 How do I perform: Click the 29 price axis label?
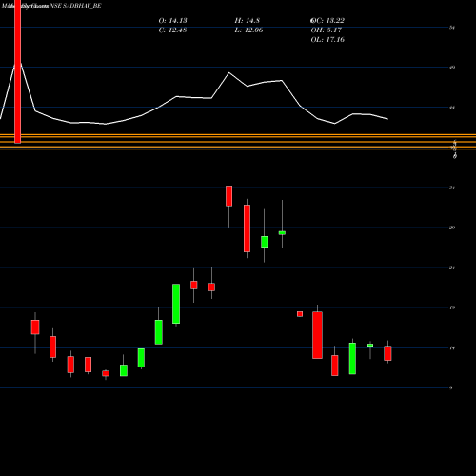452,228
